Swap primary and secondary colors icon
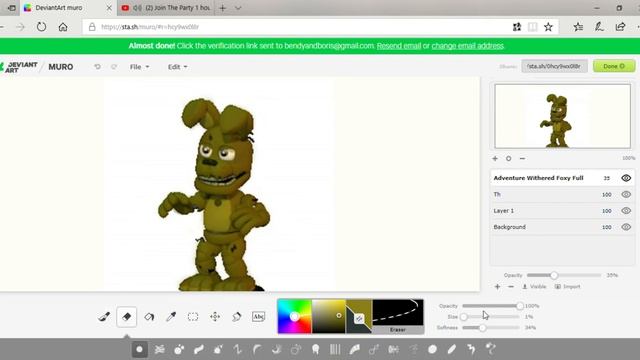This screenshot has width=640, height=360. point(359,319)
